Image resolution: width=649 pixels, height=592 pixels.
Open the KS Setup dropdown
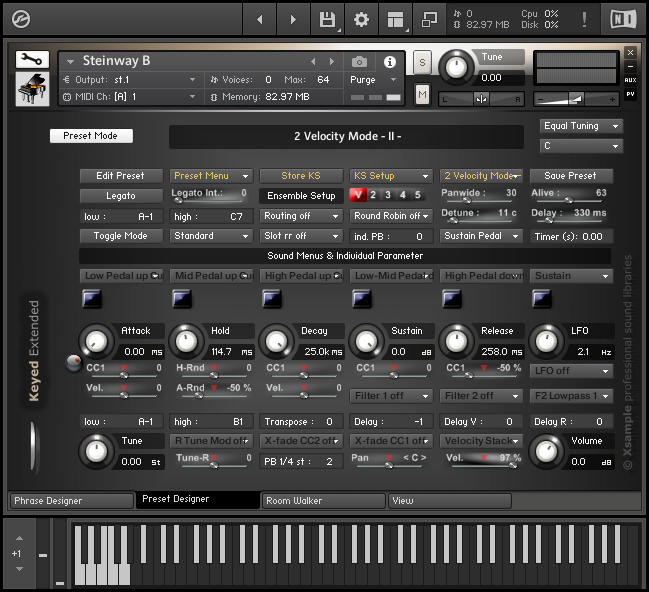391,176
